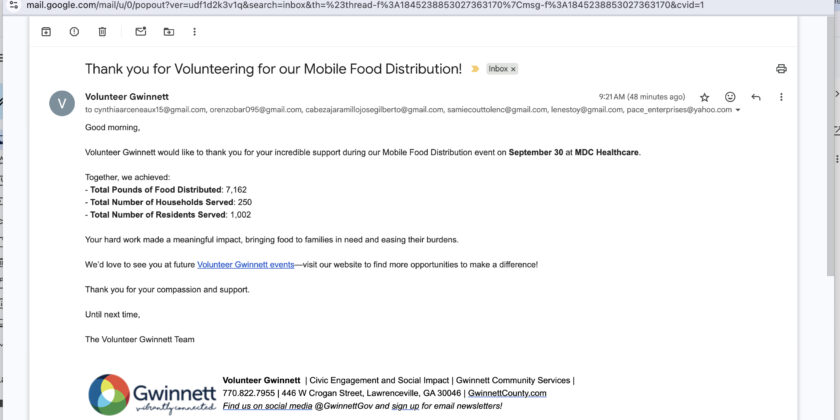840x420 pixels.
Task: Report this email as spam
Action: (x=74, y=32)
